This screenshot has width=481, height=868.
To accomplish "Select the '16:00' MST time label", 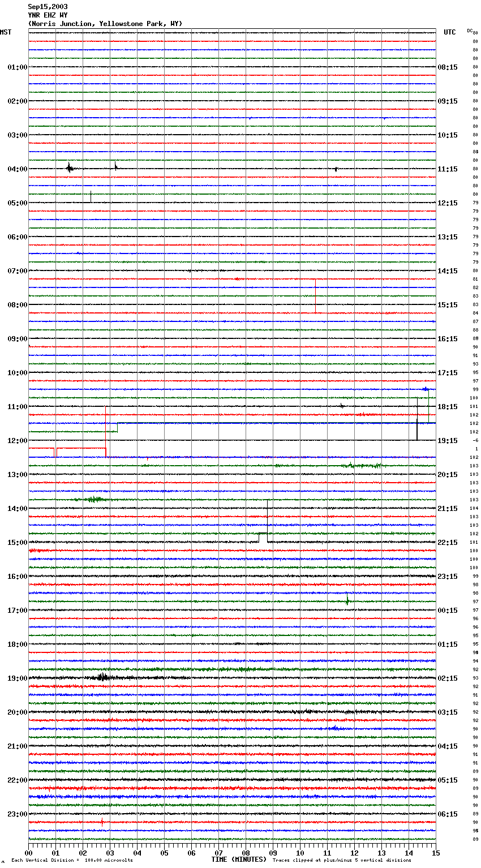I will tap(18, 577).
